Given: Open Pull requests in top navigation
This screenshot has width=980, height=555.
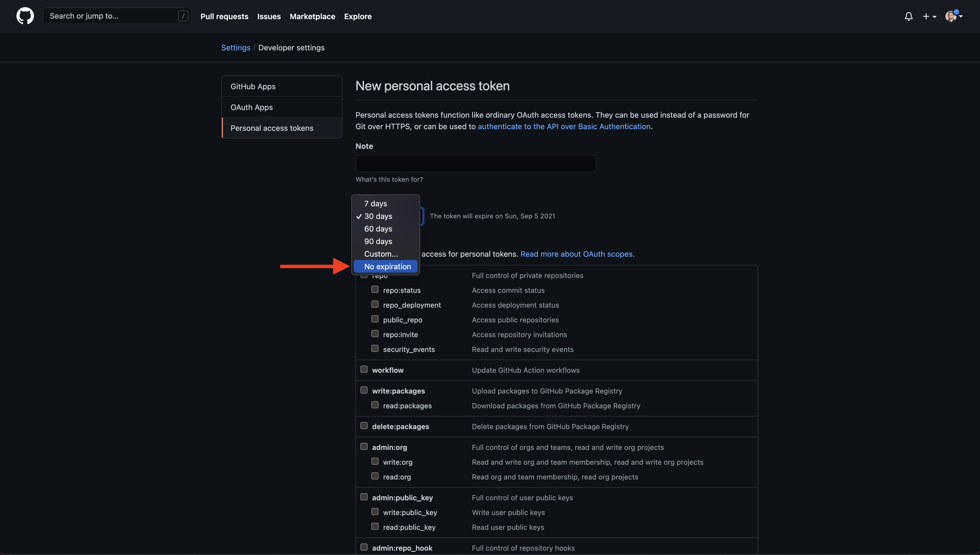Looking at the screenshot, I should (224, 16).
